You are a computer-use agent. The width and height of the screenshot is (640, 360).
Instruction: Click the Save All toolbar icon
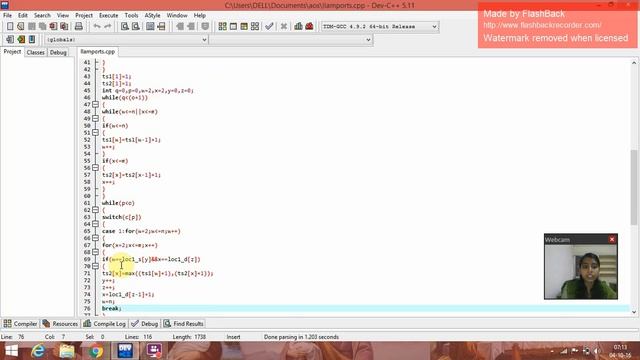(x=42, y=27)
